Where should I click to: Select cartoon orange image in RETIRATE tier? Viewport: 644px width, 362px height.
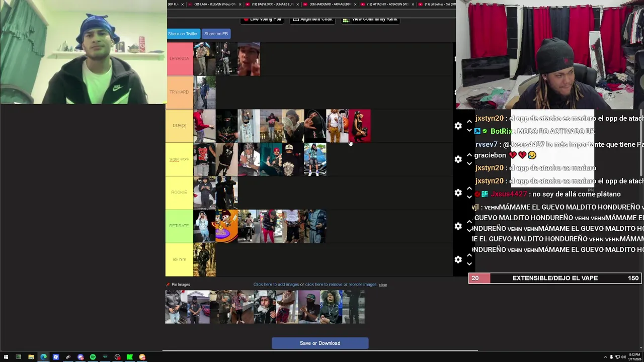coord(227,226)
